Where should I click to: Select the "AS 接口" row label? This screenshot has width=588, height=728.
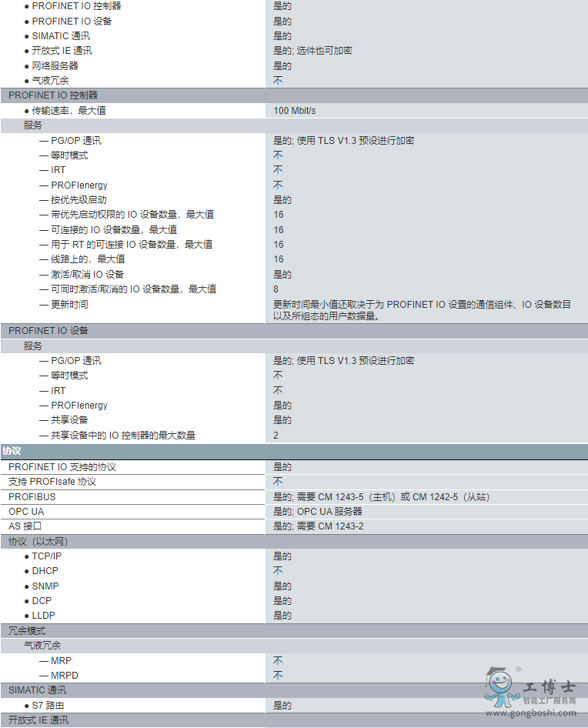tap(25, 526)
